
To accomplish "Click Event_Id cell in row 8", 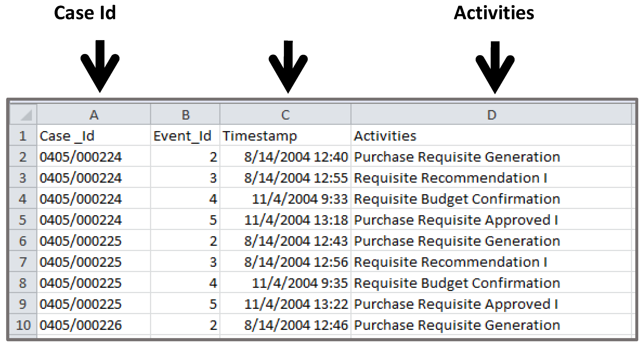I will click(x=185, y=283).
